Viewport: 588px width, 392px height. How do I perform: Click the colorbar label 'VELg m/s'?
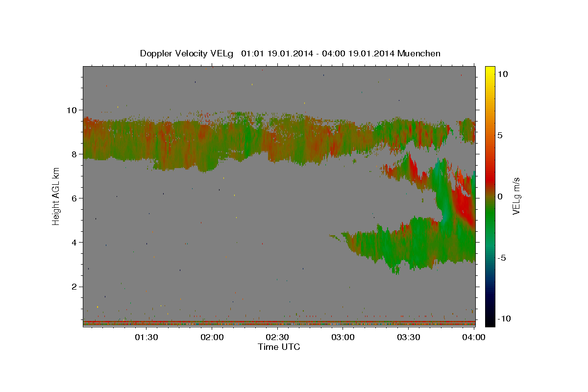coord(516,196)
